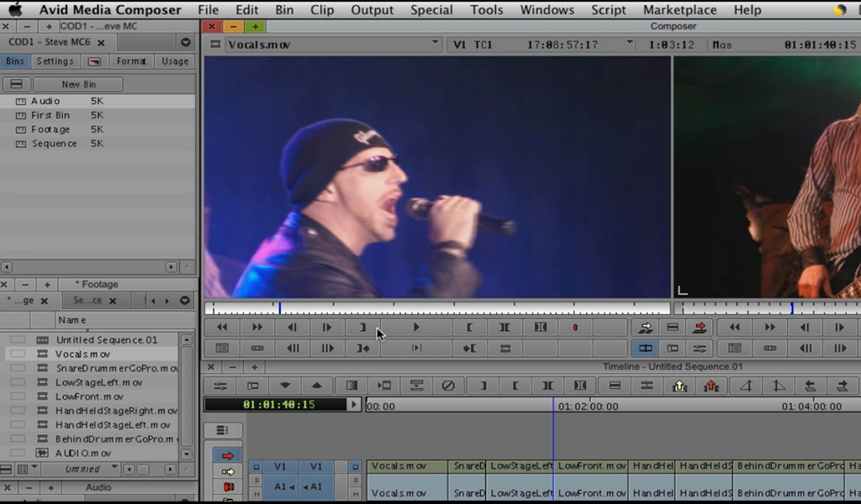Open the Clip menu
The image size is (861, 504).
click(x=321, y=10)
